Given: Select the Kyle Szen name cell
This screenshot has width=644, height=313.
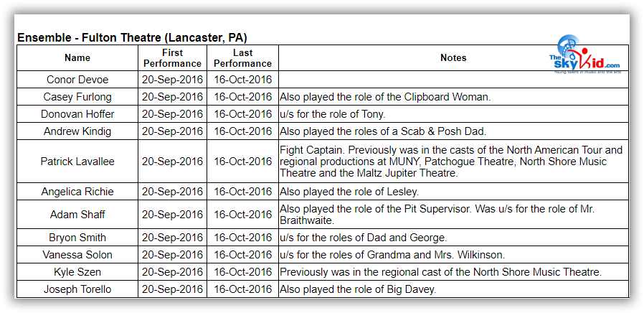Looking at the screenshot, I should pyautogui.click(x=77, y=272).
